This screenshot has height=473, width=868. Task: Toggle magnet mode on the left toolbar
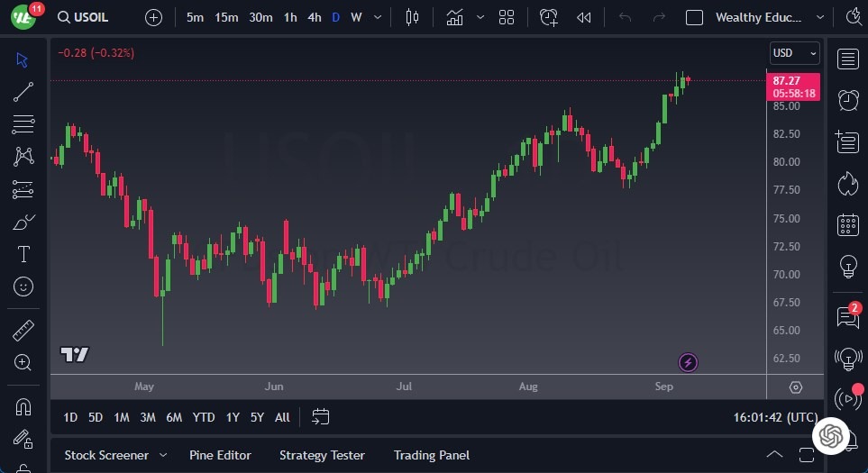(23, 407)
